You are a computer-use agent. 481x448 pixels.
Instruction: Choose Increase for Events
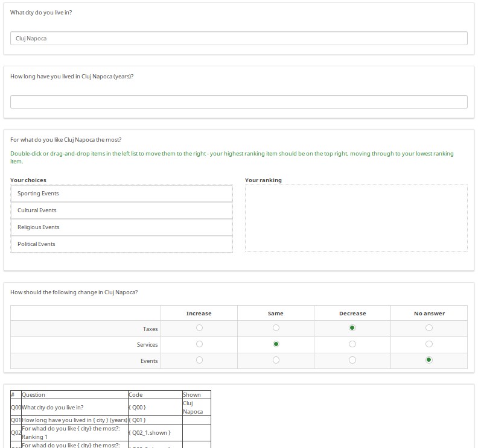[199, 360]
